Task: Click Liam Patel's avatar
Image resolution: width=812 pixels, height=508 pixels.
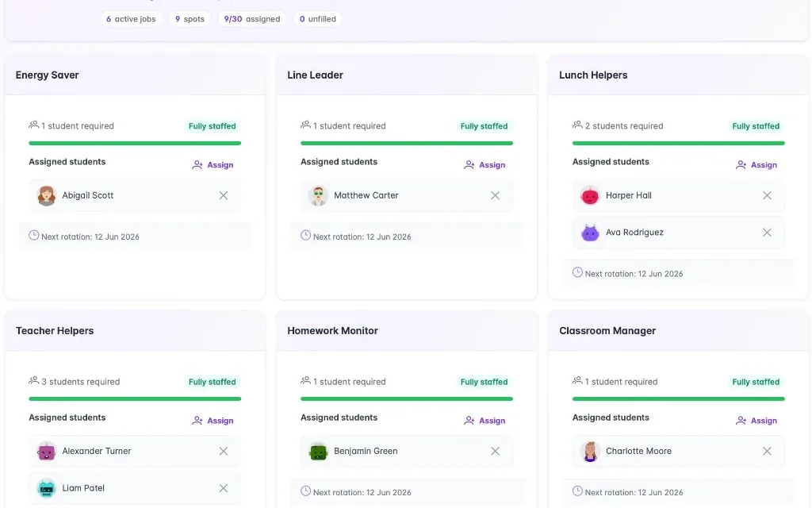Action: click(47, 488)
